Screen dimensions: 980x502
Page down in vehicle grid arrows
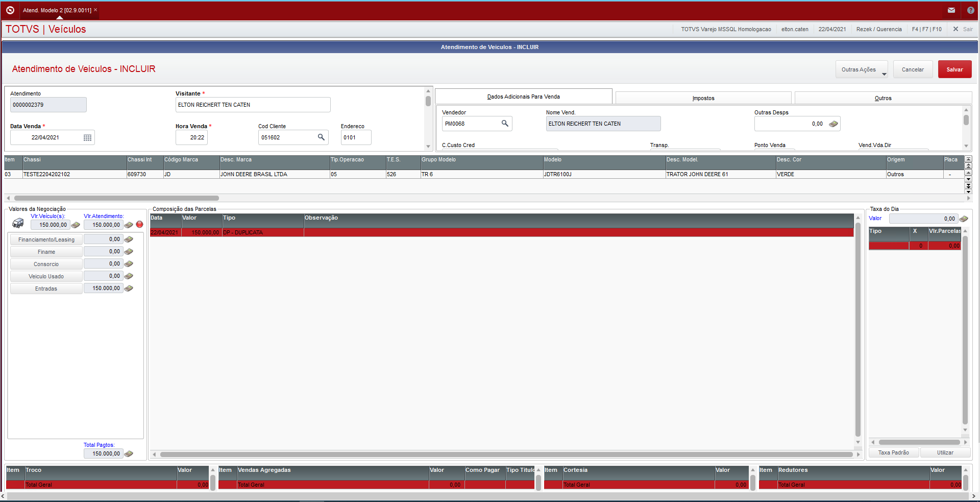pyautogui.click(x=968, y=186)
